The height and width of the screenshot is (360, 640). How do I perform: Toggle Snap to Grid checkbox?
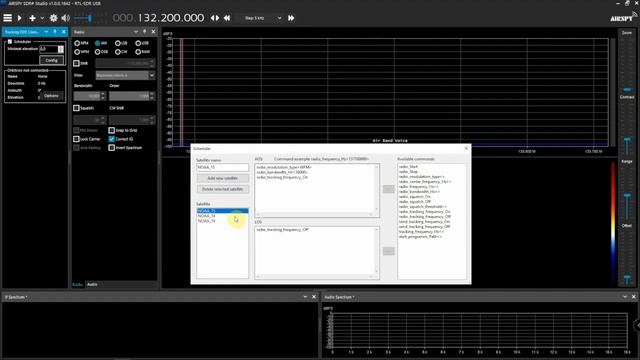coord(111,130)
